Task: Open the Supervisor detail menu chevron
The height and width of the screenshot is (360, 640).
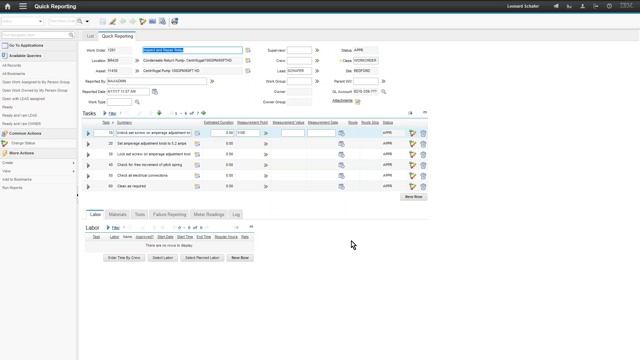Action: 317,50
